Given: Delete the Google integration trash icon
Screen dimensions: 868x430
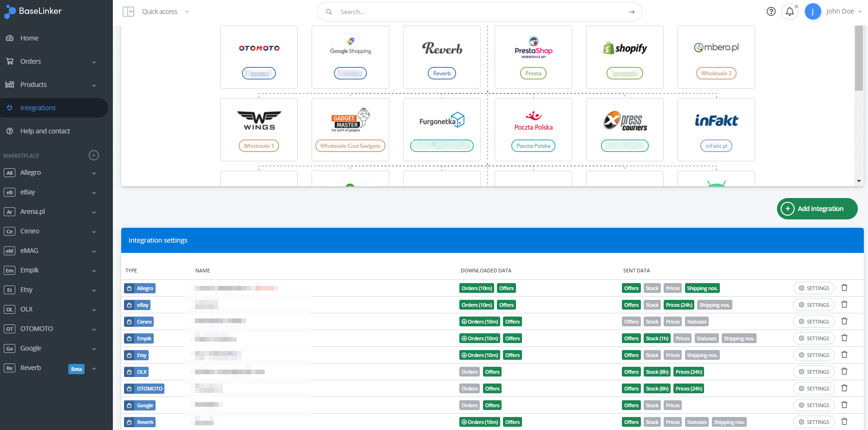Looking at the screenshot, I should click(x=844, y=405).
